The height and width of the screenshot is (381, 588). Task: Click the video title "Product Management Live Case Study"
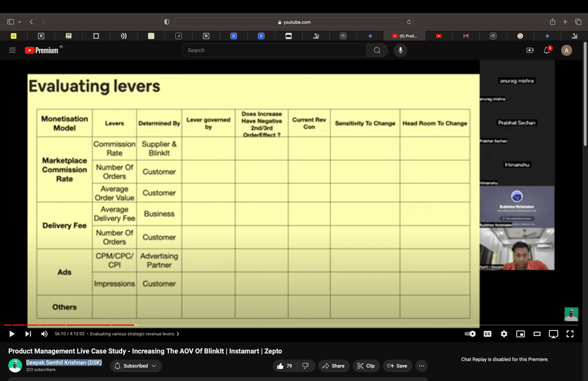145,351
